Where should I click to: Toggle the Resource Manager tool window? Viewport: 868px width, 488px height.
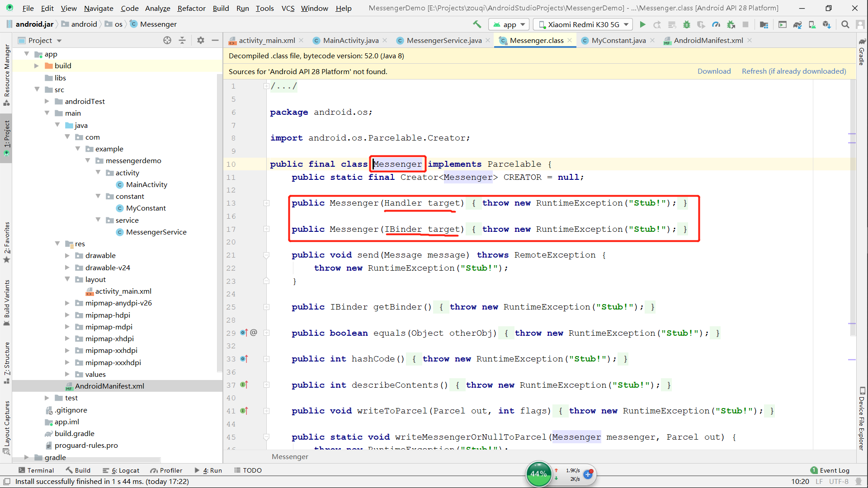tap(6, 75)
